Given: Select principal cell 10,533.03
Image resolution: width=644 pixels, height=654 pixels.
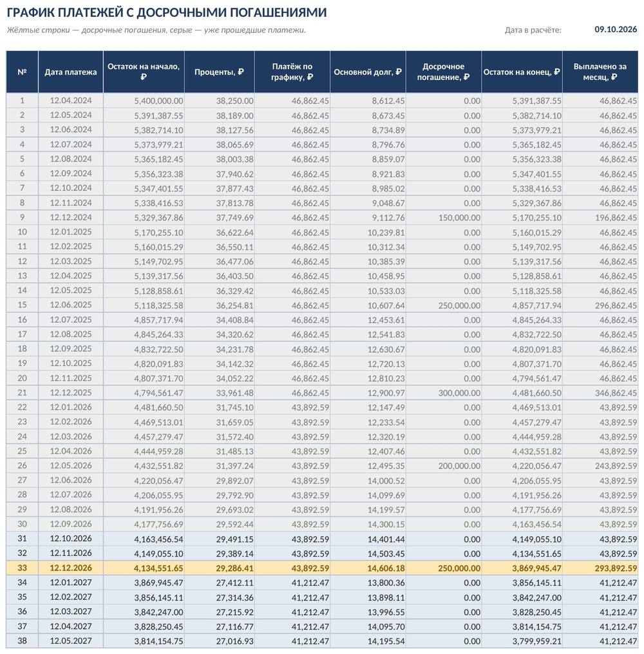Looking at the screenshot, I should [x=368, y=291].
